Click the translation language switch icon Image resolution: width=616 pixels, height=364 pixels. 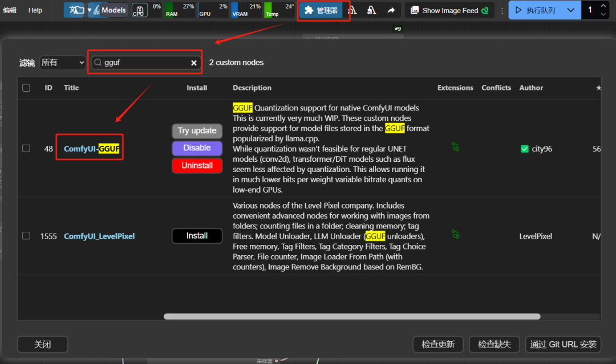coord(74,10)
